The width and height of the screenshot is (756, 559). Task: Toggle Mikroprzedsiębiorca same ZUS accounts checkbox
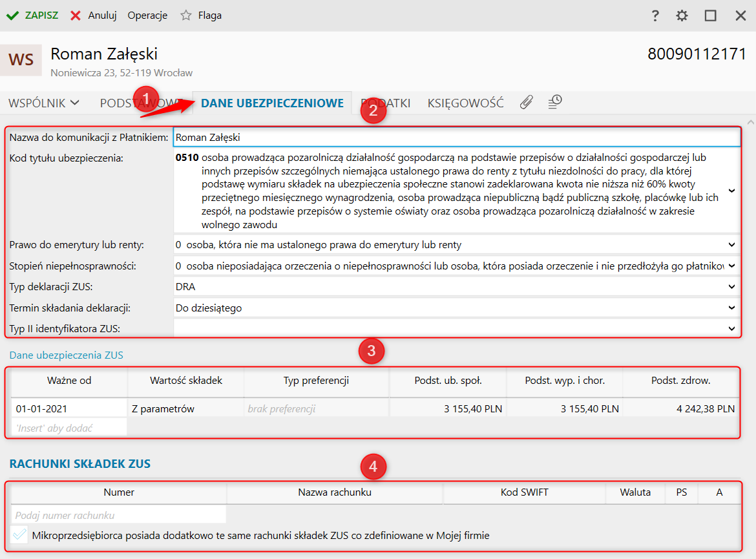tap(19, 535)
